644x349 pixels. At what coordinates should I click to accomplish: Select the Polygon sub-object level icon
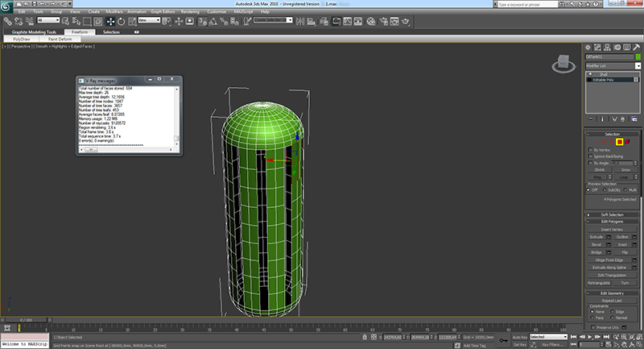click(619, 142)
